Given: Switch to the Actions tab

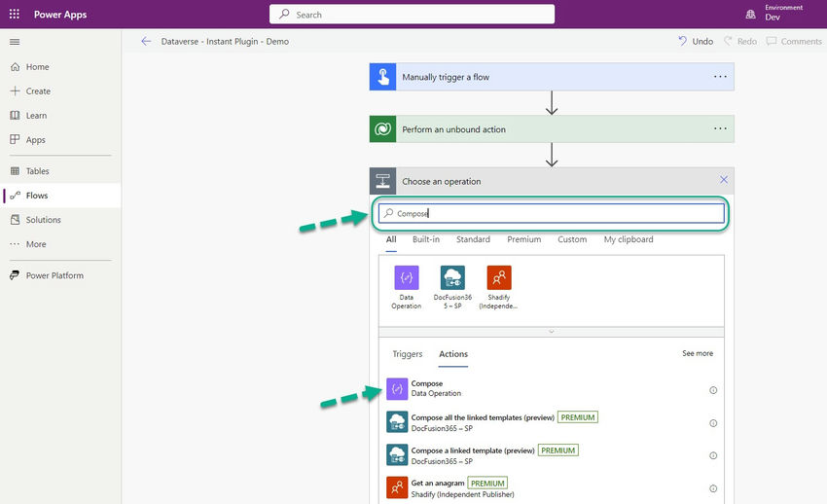Looking at the screenshot, I should (x=453, y=354).
